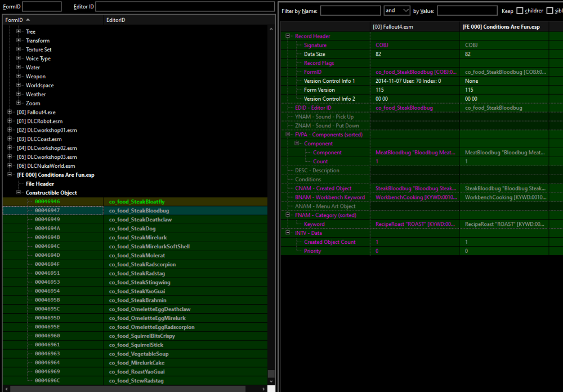Click the Data Size row label

(x=315, y=54)
